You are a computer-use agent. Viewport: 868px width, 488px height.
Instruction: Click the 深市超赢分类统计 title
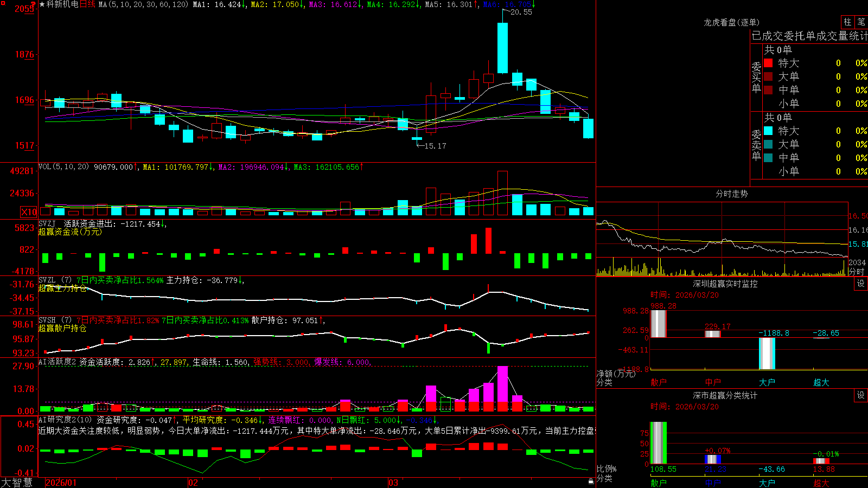point(725,395)
